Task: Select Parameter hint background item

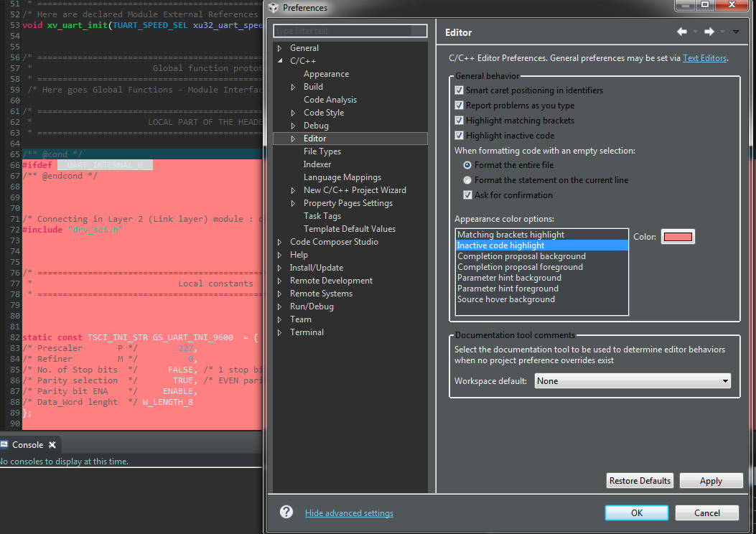Action: pos(541,278)
